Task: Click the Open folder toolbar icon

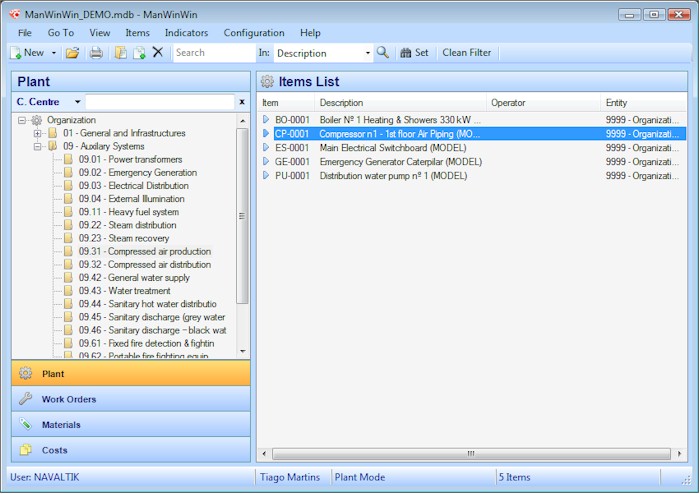Action: coord(72,53)
